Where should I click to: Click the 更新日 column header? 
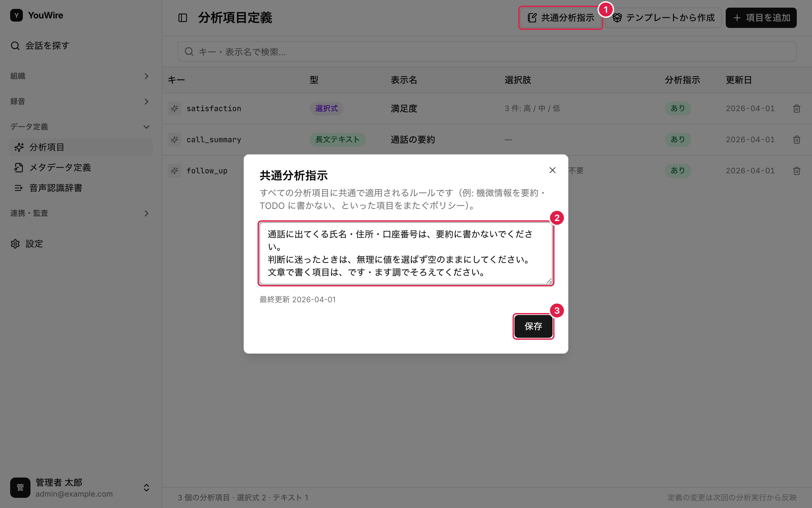pos(739,80)
